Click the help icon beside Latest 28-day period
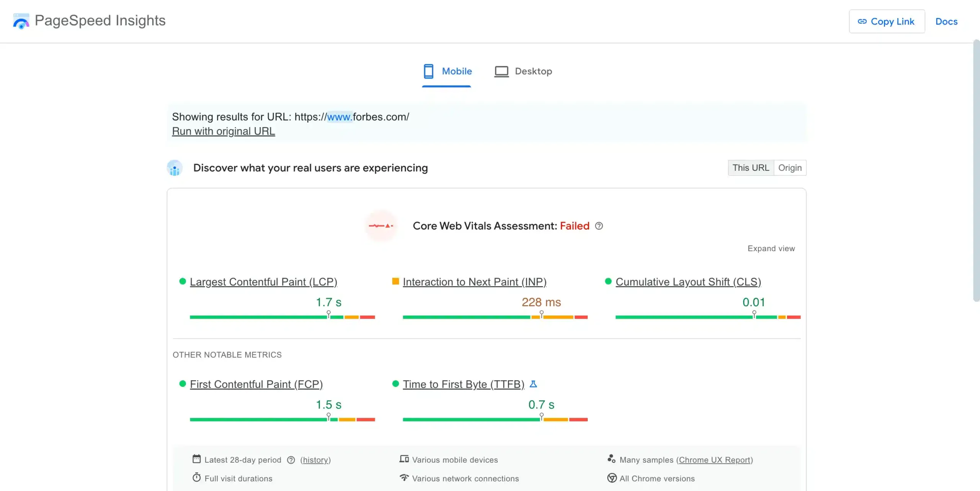Screen dimensions: 980x491 291,460
